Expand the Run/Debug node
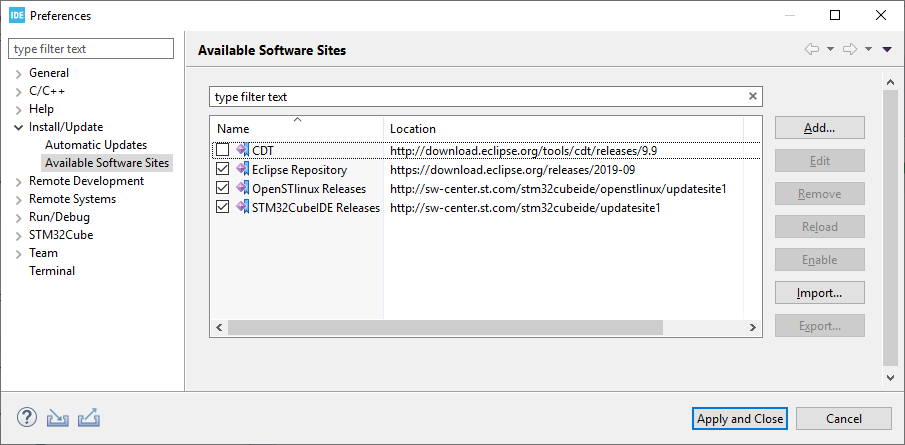 pos(19,218)
